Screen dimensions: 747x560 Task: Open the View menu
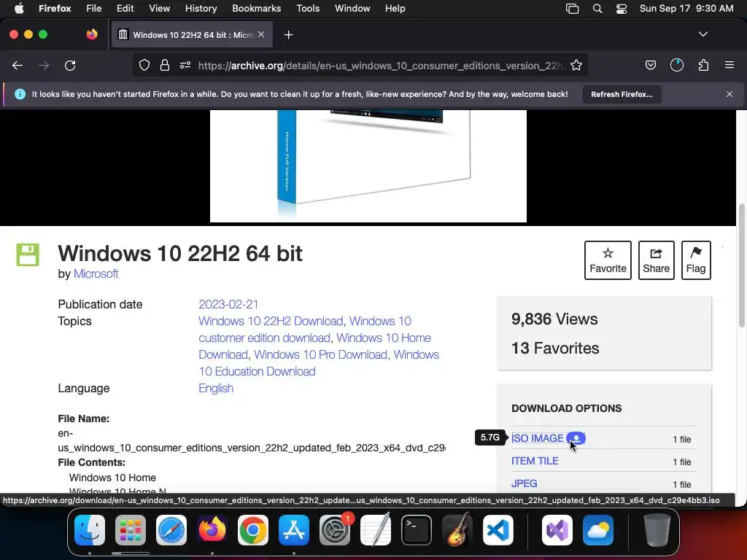159,8
